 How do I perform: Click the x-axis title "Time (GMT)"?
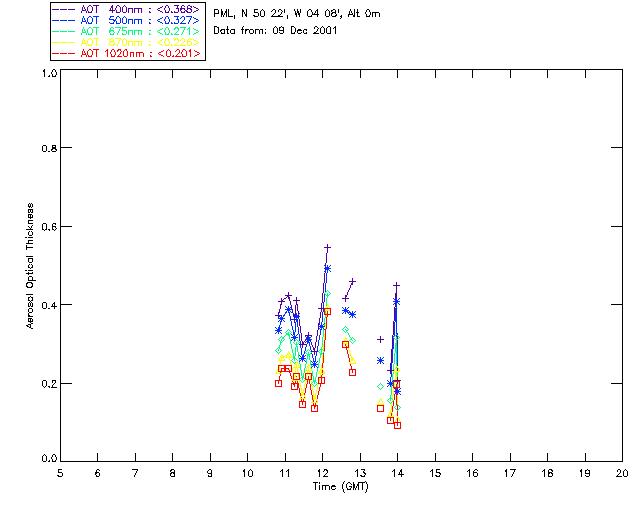click(x=340, y=487)
